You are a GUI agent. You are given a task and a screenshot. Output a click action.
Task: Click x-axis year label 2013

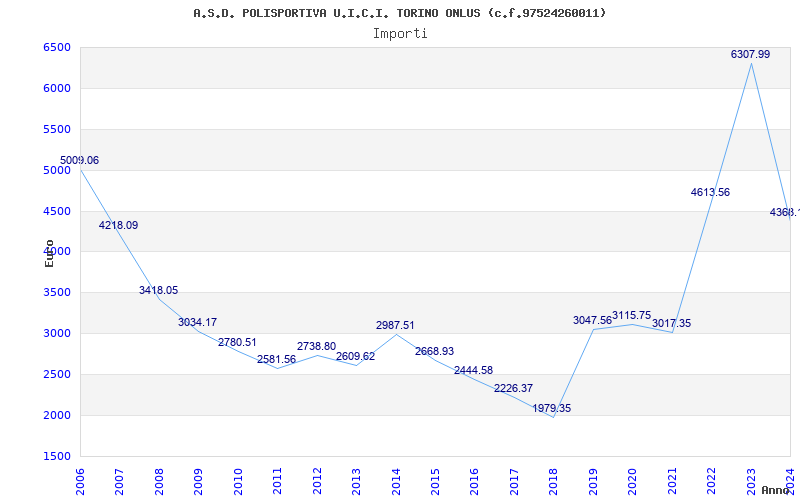point(356,482)
